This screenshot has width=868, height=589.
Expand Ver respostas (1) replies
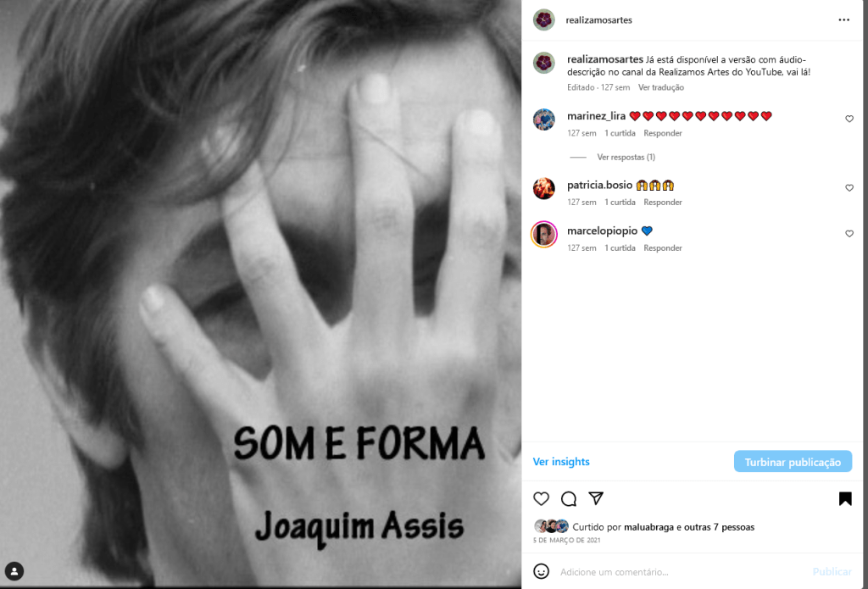[x=626, y=158]
